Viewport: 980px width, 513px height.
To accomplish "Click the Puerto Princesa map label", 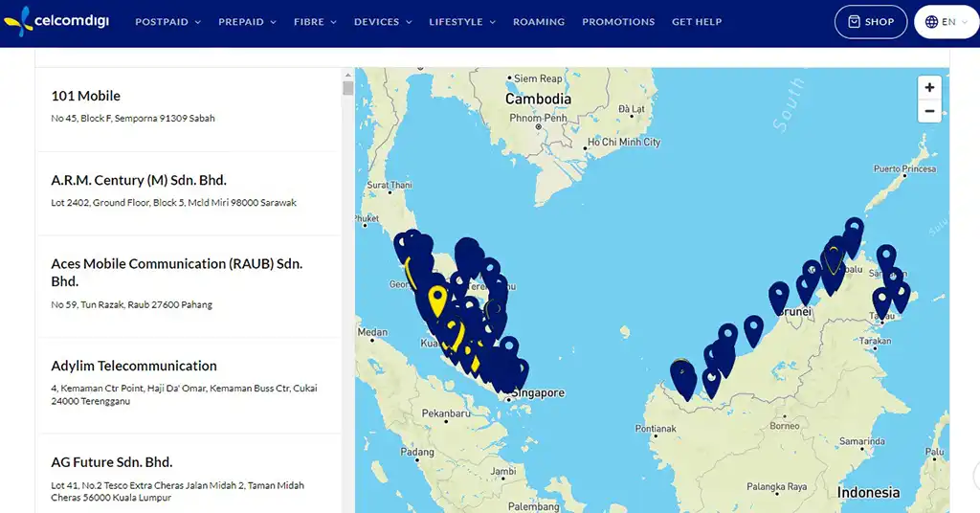I will click(904, 168).
